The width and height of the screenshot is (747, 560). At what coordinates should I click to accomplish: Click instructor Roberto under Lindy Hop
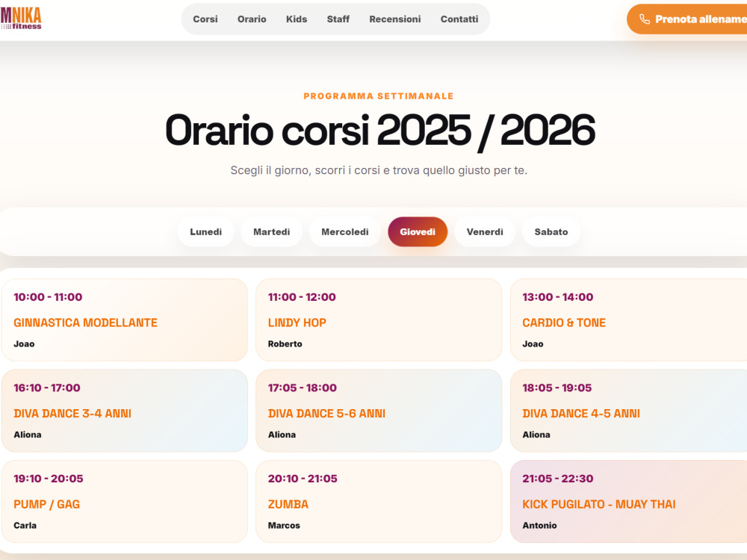pyautogui.click(x=285, y=343)
